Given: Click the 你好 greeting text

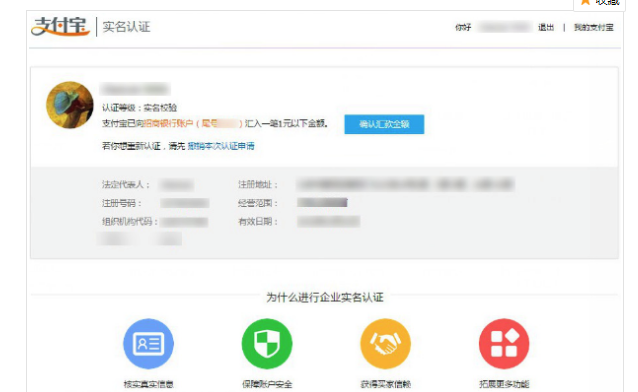Looking at the screenshot, I should [x=463, y=27].
